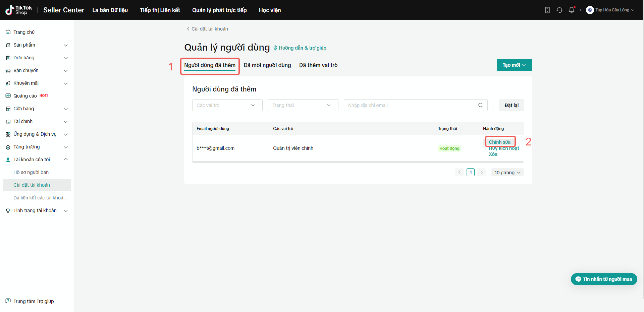Viewport: 644px width, 312px height.
Task: Click the TikTok Shop logo
Action: click(x=19, y=10)
